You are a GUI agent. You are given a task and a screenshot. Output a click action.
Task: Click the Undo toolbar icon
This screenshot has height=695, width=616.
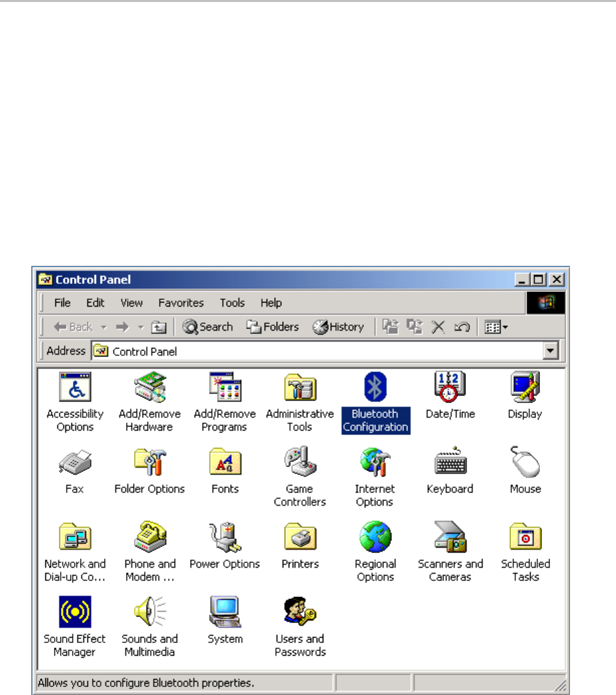462,327
